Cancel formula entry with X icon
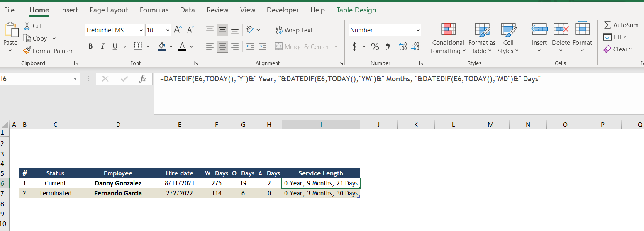 (x=105, y=79)
